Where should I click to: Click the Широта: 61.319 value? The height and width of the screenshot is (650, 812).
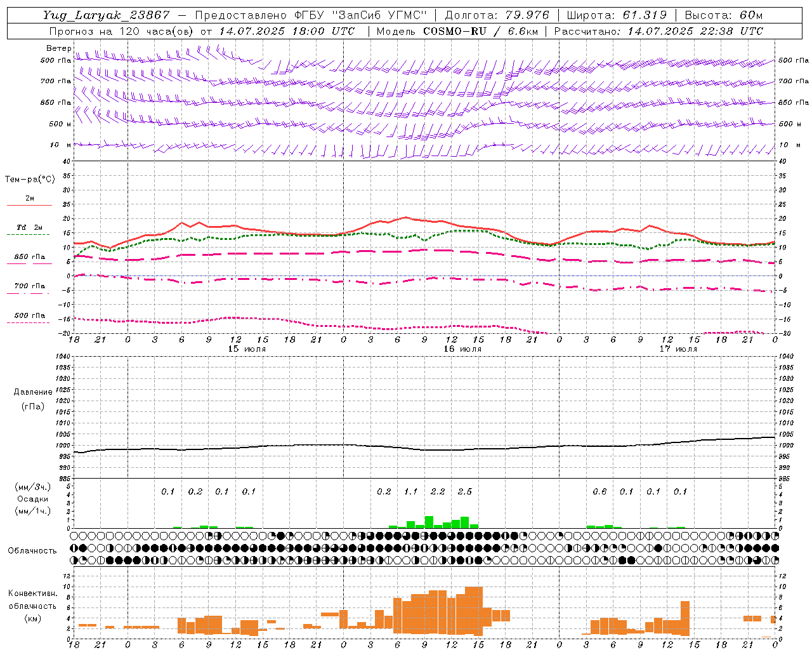coord(616,15)
